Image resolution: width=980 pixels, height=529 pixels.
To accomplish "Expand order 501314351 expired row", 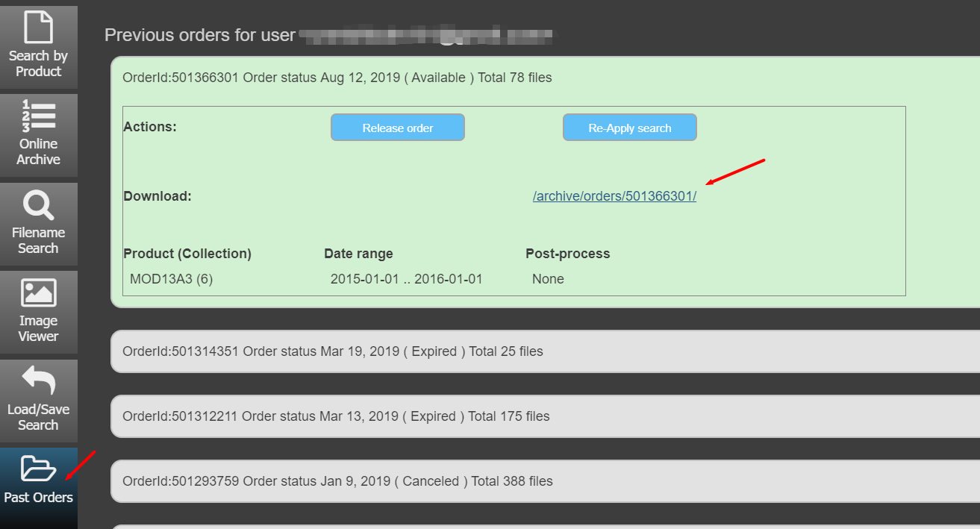I will (545, 351).
